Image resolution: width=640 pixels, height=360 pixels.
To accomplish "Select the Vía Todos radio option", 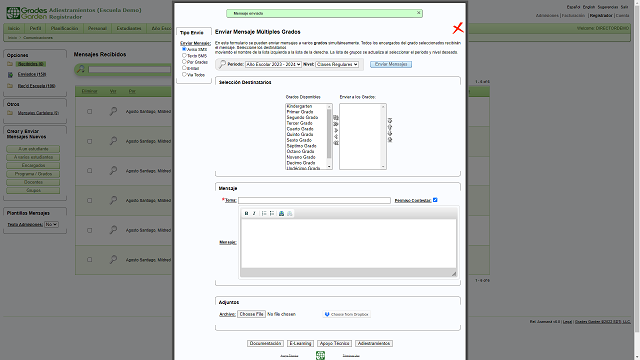I will [184, 74].
